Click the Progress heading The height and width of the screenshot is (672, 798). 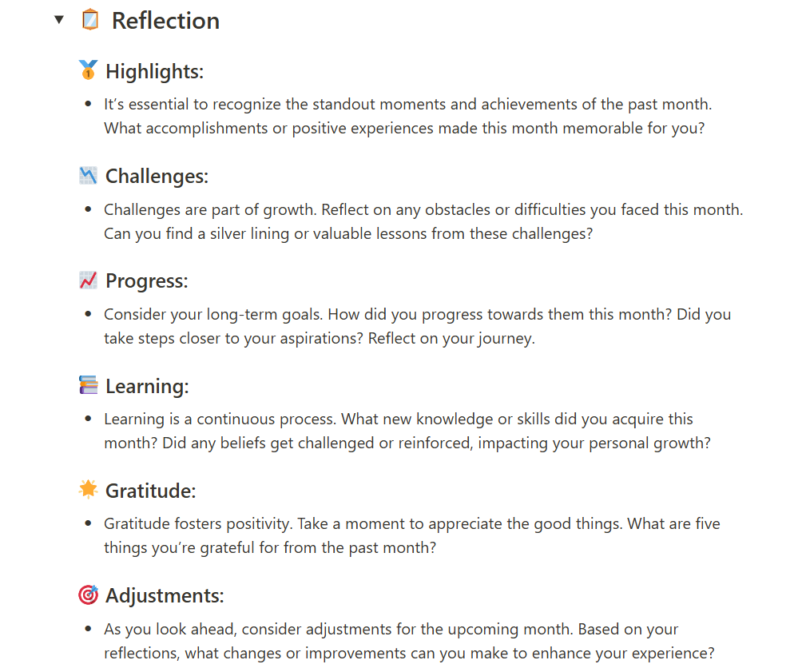147,281
